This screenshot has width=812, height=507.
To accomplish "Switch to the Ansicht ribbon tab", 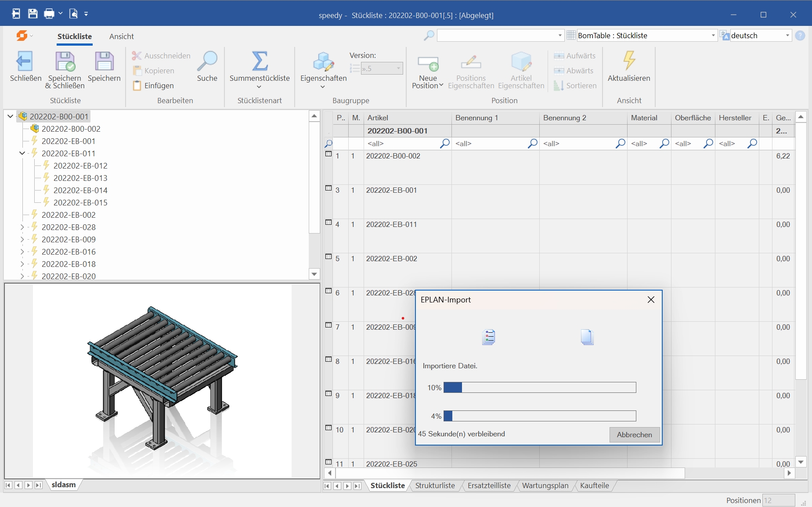I will (121, 36).
